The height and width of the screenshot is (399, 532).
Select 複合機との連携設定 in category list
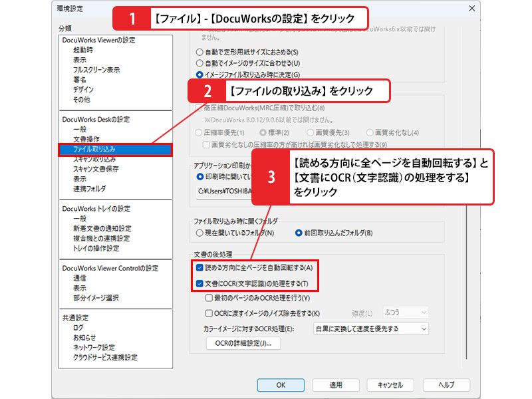coord(102,238)
